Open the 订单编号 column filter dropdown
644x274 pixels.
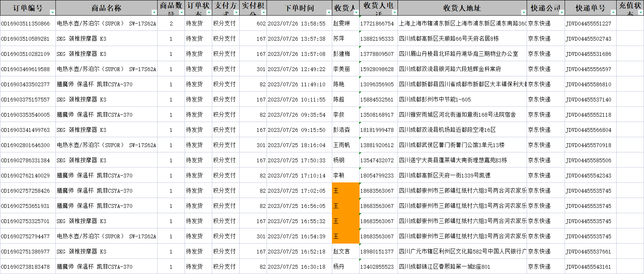click(52, 13)
